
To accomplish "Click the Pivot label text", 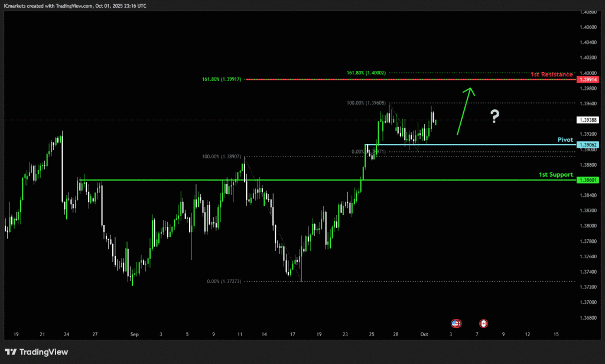I will (x=565, y=140).
